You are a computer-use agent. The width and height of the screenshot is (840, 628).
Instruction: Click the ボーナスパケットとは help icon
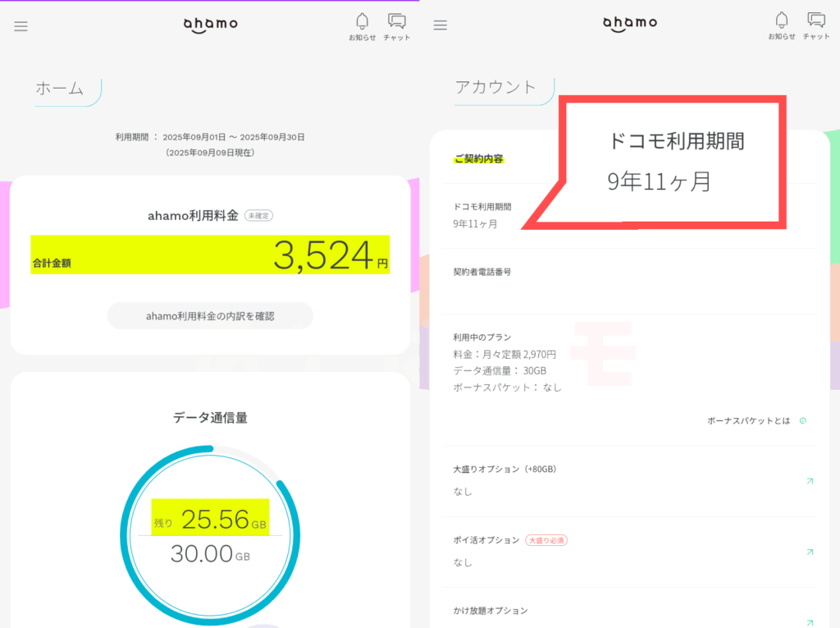click(802, 421)
